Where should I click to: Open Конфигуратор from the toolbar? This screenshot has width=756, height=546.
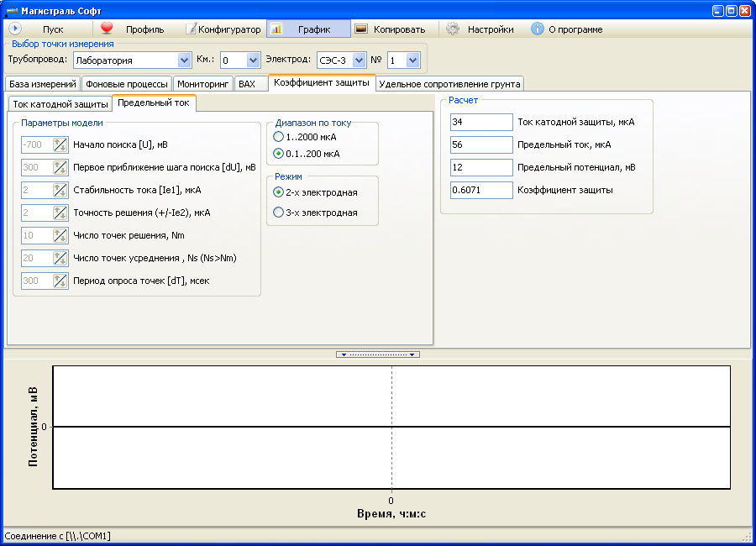(223, 29)
